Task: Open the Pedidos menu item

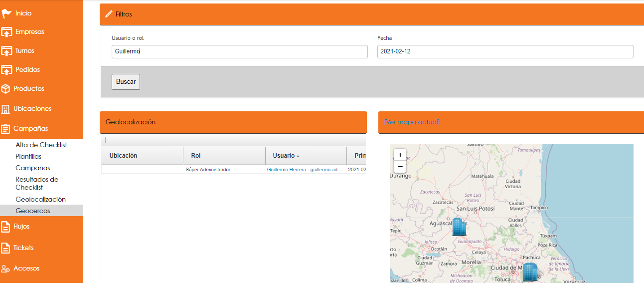Action: tap(27, 70)
